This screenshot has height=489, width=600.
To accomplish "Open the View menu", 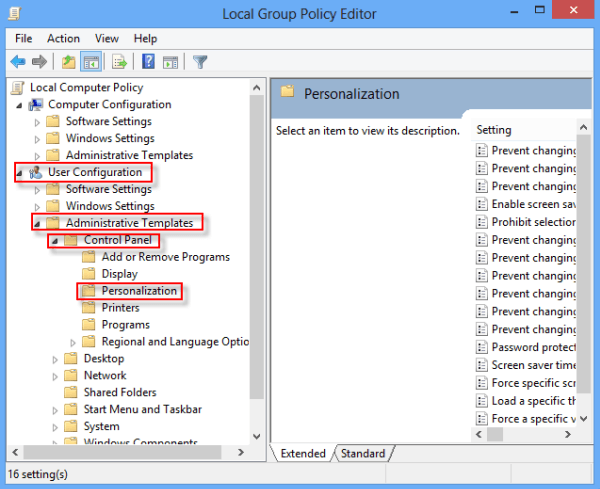I will [x=107, y=39].
